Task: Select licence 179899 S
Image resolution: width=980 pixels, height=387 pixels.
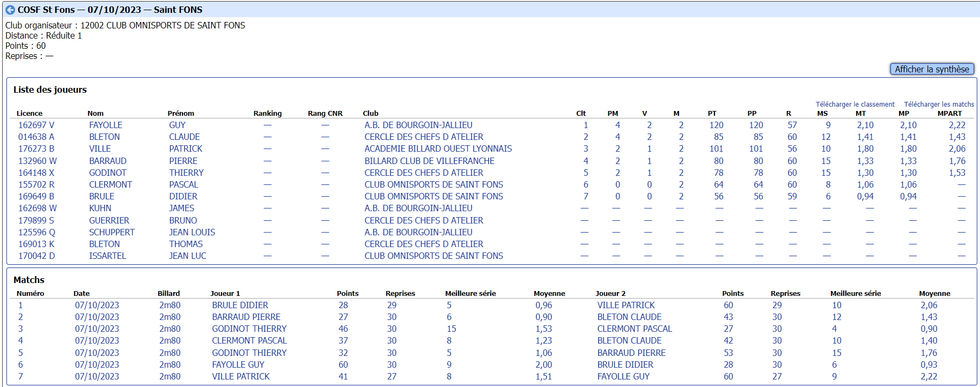Action: coord(36,220)
